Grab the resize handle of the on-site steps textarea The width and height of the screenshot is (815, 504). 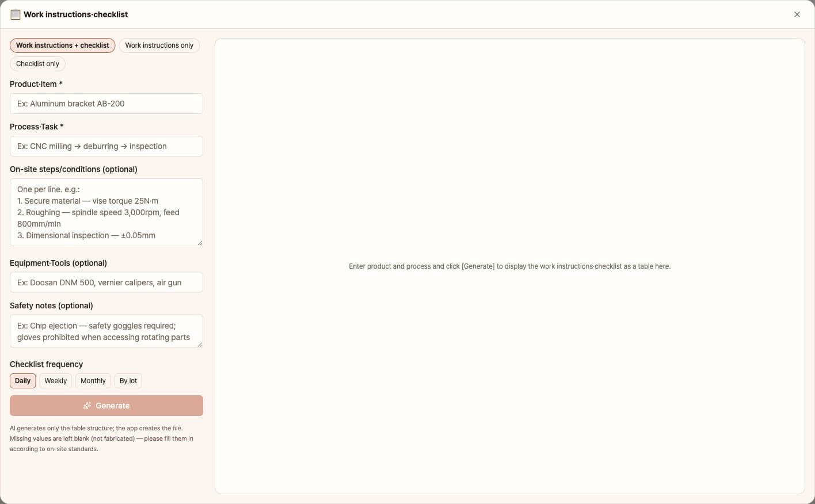click(x=200, y=243)
